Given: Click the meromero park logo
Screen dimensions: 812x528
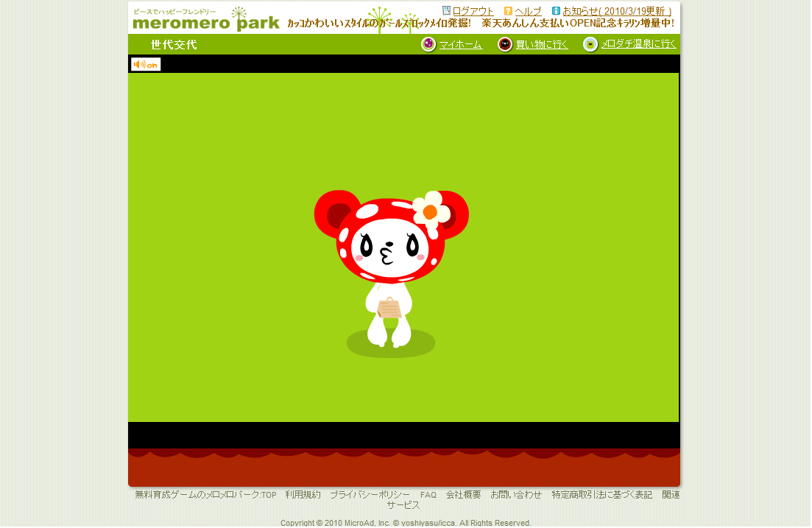Looking at the screenshot, I should pos(206,20).
